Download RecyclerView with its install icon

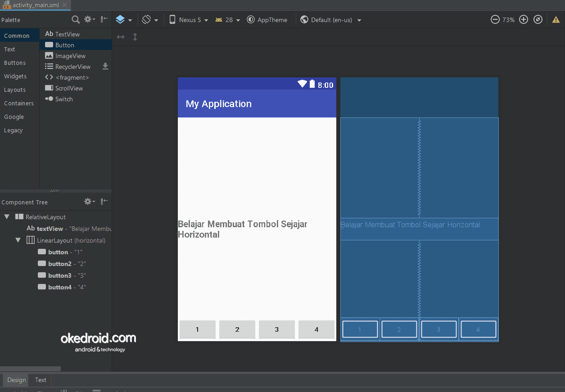click(x=105, y=66)
